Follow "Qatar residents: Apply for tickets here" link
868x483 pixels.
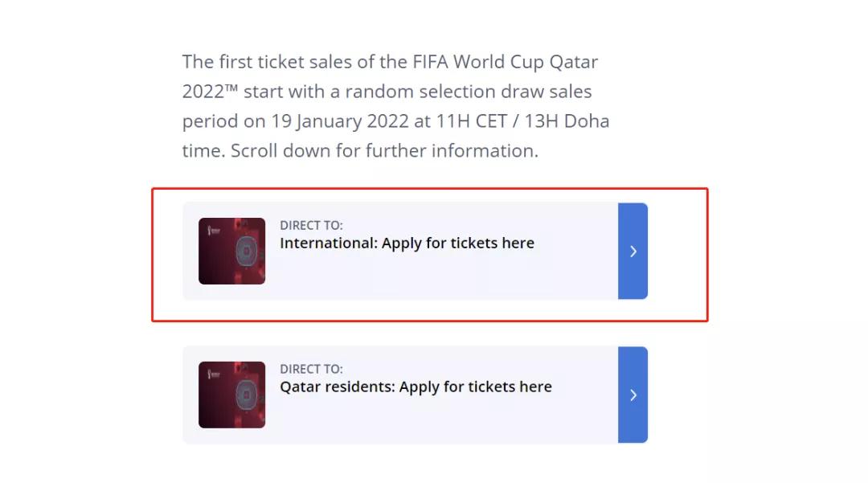[x=416, y=387]
